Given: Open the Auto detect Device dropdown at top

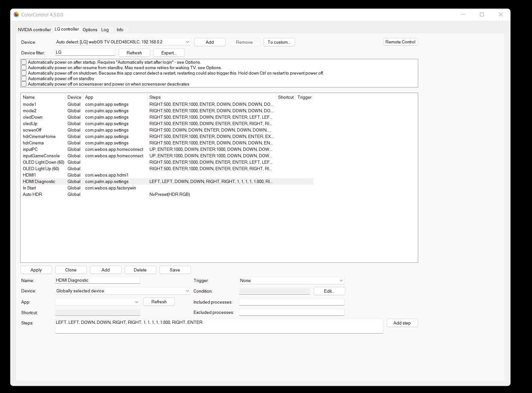Looking at the screenshot, I should (x=123, y=42).
